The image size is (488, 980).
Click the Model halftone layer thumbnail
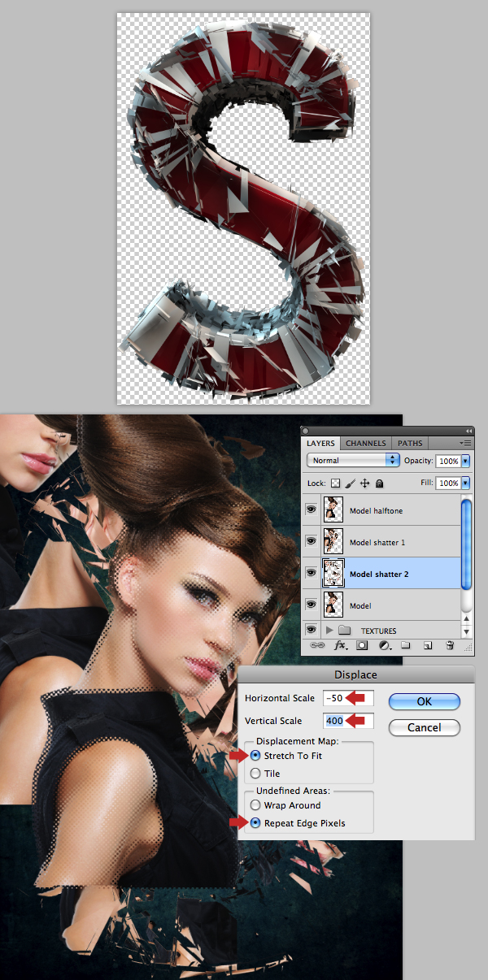click(333, 511)
